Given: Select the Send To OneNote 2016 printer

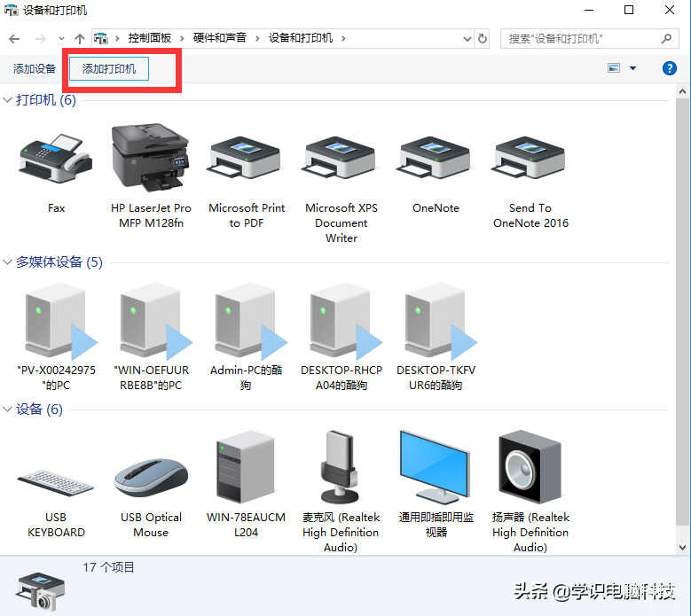Looking at the screenshot, I should tap(529, 157).
